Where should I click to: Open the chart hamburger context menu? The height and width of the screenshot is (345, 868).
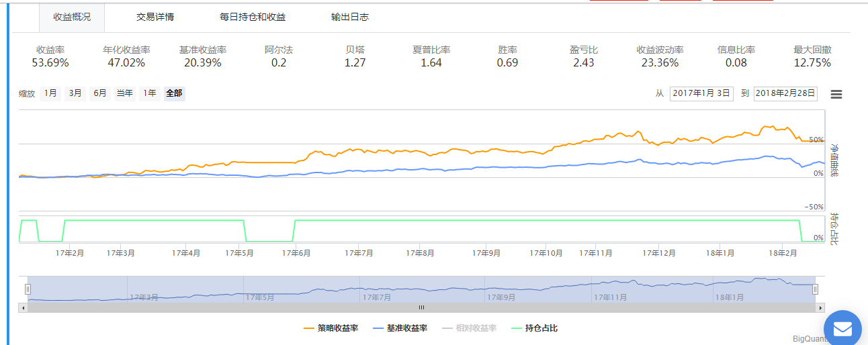(836, 94)
